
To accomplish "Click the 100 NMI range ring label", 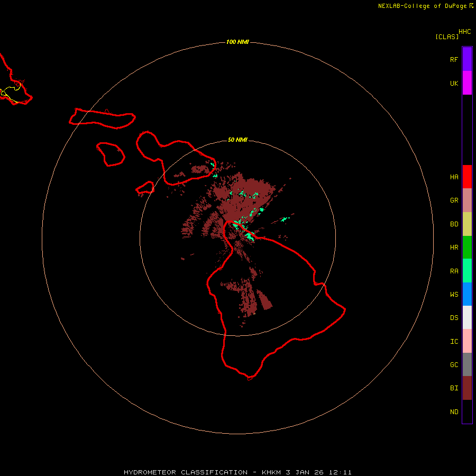I will pyautogui.click(x=237, y=42).
